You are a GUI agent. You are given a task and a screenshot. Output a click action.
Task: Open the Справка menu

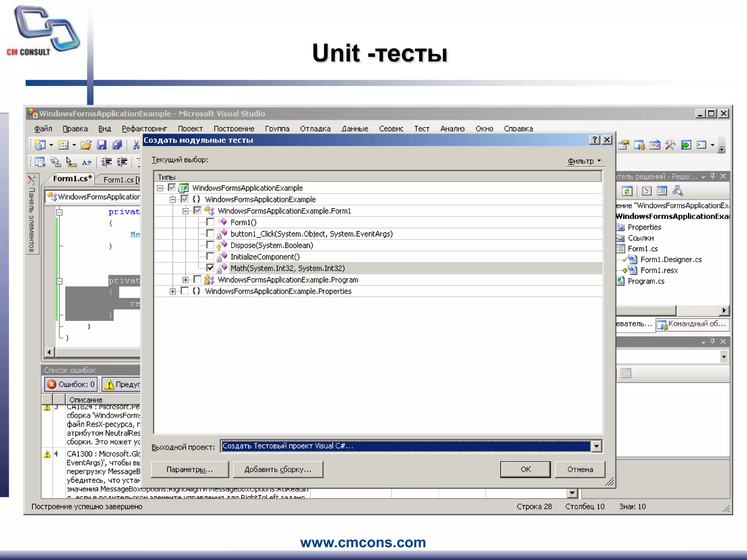point(518,128)
